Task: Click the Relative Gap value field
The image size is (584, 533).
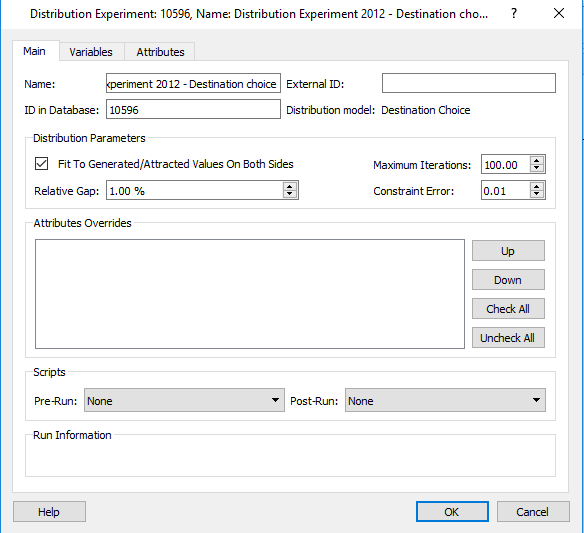Action: tap(194, 190)
